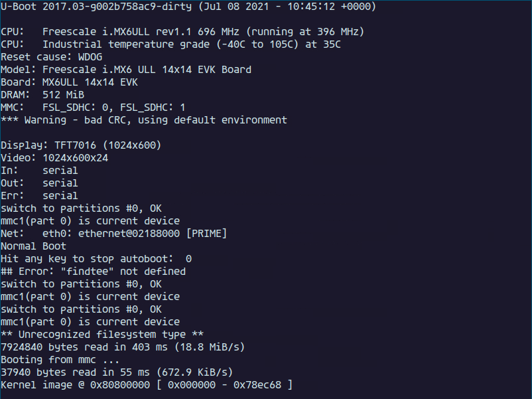532x399 pixels.
Task: Click the 'Normal Boot' line
Action: (34, 246)
